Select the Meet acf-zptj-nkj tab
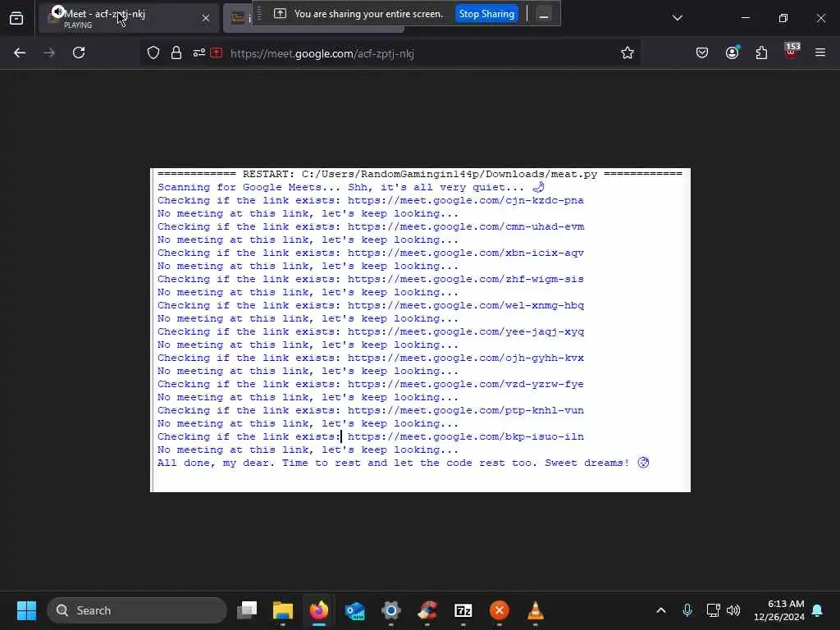Screen dimensions: 840x630 point(129,18)
